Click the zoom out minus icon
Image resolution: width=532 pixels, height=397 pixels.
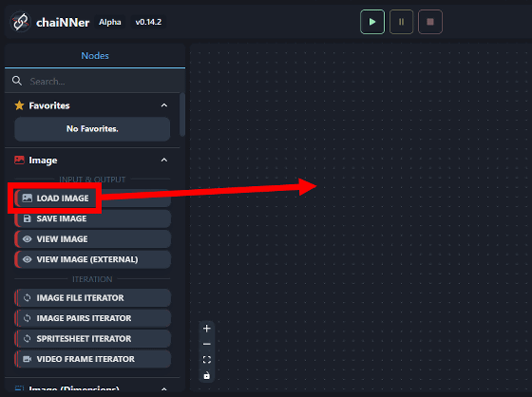(x=207, y=344)
